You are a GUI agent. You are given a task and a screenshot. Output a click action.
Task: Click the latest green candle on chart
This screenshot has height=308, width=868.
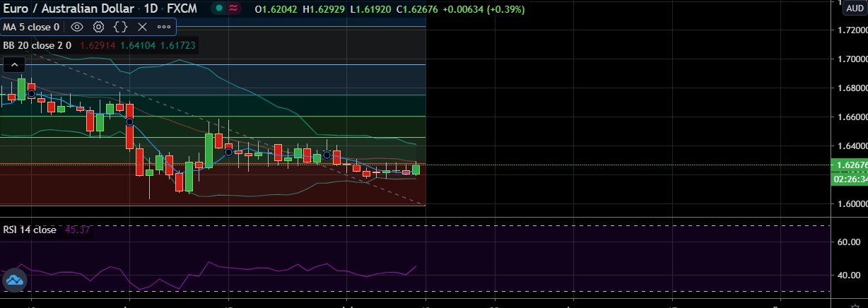click(416, 170)
